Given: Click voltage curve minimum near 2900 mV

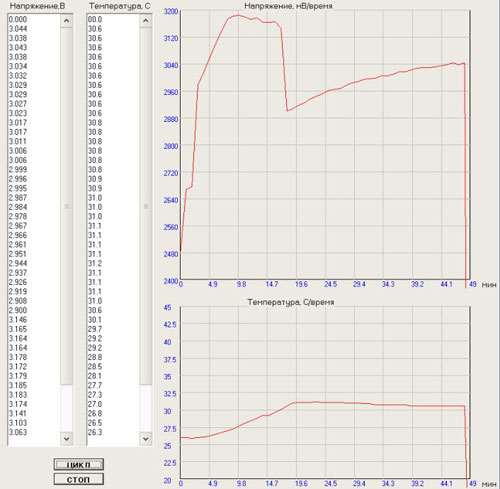Looking at the screenshot, I should point(287,110).
